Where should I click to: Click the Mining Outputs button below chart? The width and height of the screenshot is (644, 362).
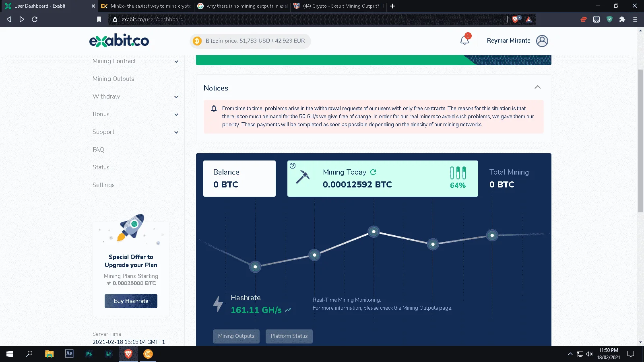point(236,336)
